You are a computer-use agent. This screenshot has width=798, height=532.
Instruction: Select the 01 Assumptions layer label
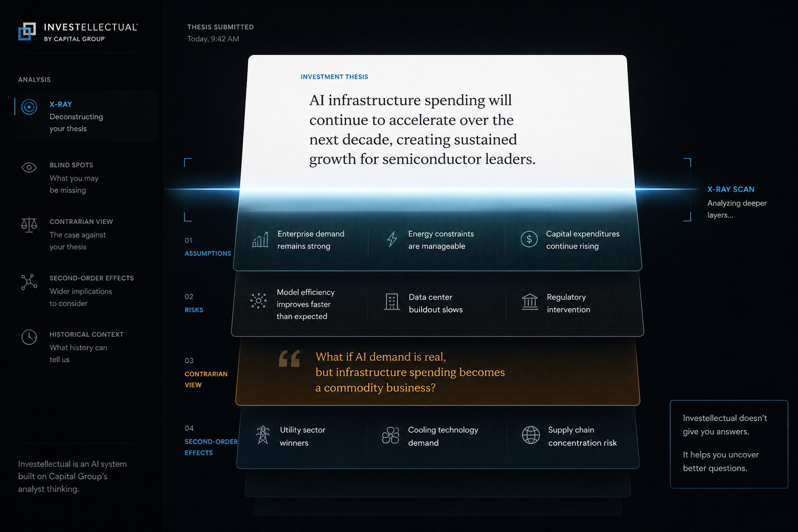tap(207, 247)
